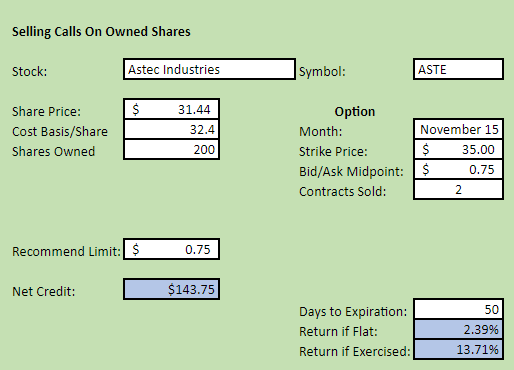Click the Selling Calls On Owned Shares heading
The image size is (514, 370).
coord(101,32)
